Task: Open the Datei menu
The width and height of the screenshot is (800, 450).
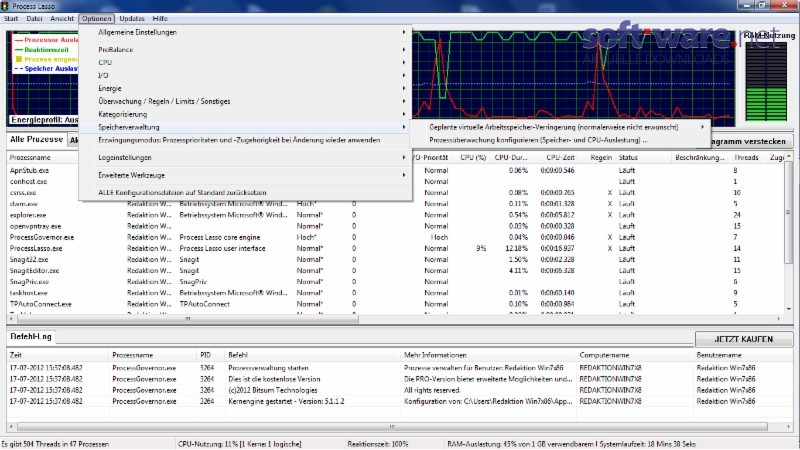Action: point(34,18)
